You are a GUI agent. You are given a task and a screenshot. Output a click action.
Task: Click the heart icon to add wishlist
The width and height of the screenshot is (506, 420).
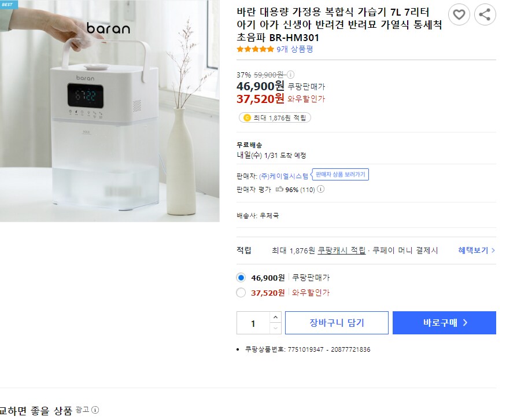tap(459, 14)
